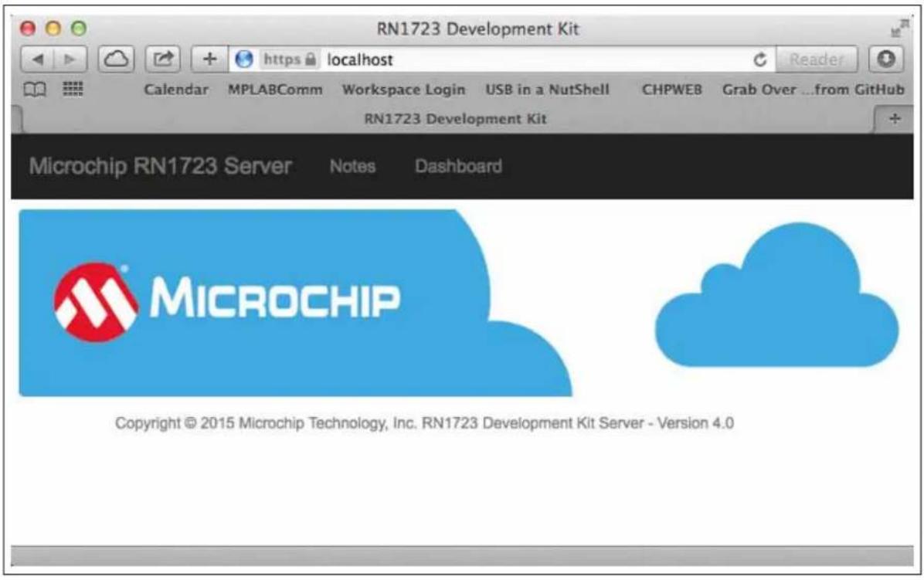Minimize the window with yellow button
Screen dimensions: 924x580
point(53,29)
